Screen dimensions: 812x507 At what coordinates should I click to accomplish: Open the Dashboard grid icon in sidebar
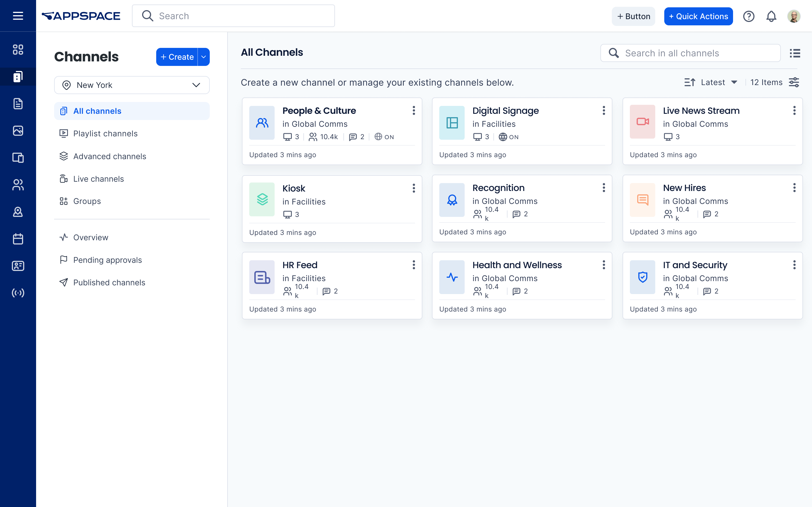pyautogui.click(x=18, y=49)
